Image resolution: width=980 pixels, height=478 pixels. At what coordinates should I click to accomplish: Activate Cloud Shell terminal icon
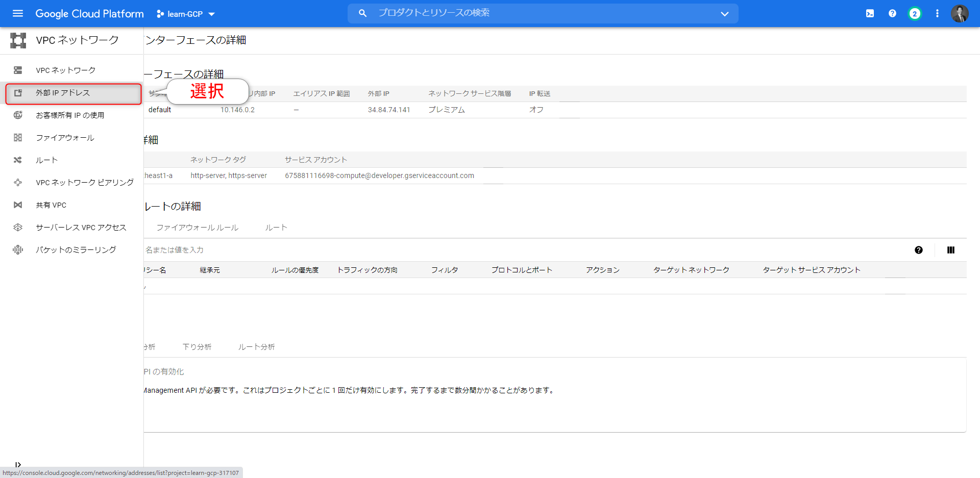point(870,14)
